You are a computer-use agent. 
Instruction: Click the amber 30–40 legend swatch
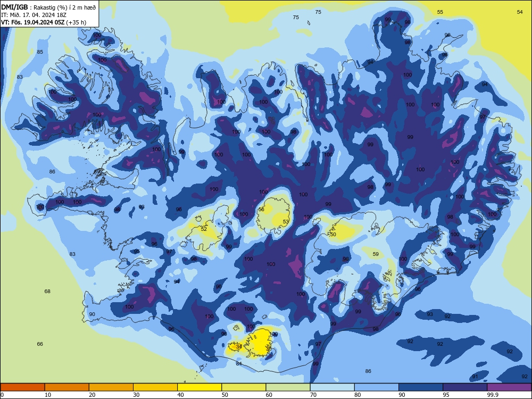click(x=155, y=387)
